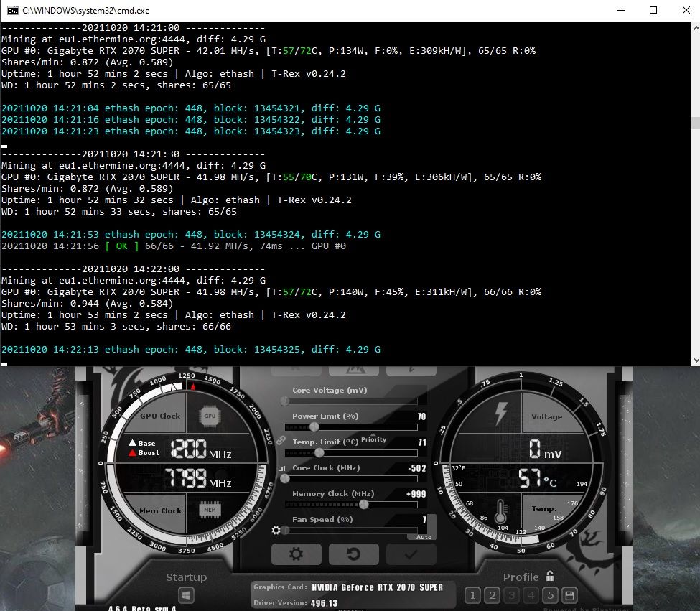Click the Memory Clock value +999

[416, 494]
